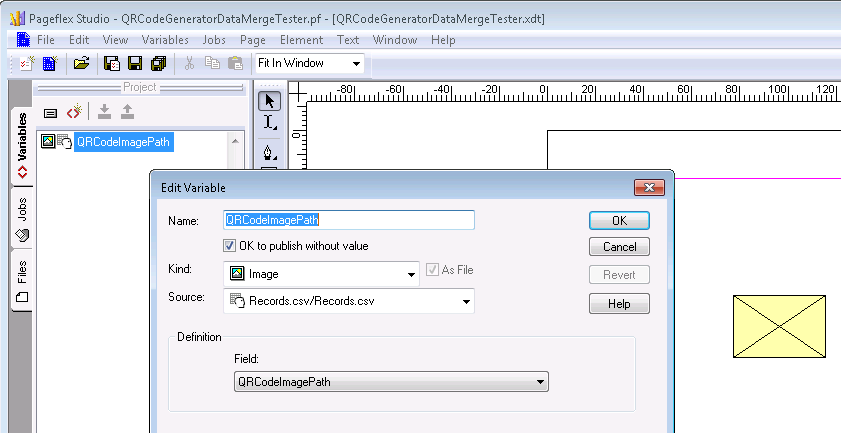This screenshot has width=841, height=433.
Task: Open the Source dropdown Records.csv
Action: [349, 301]
